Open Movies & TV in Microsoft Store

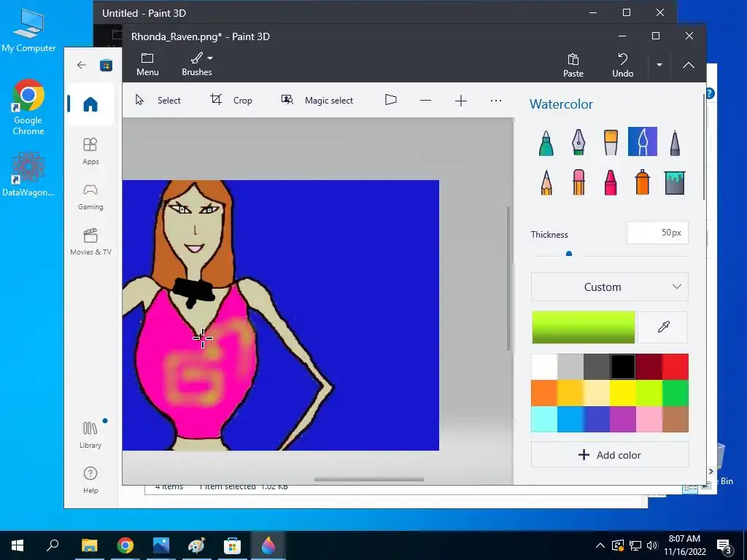tap(90, 242)
